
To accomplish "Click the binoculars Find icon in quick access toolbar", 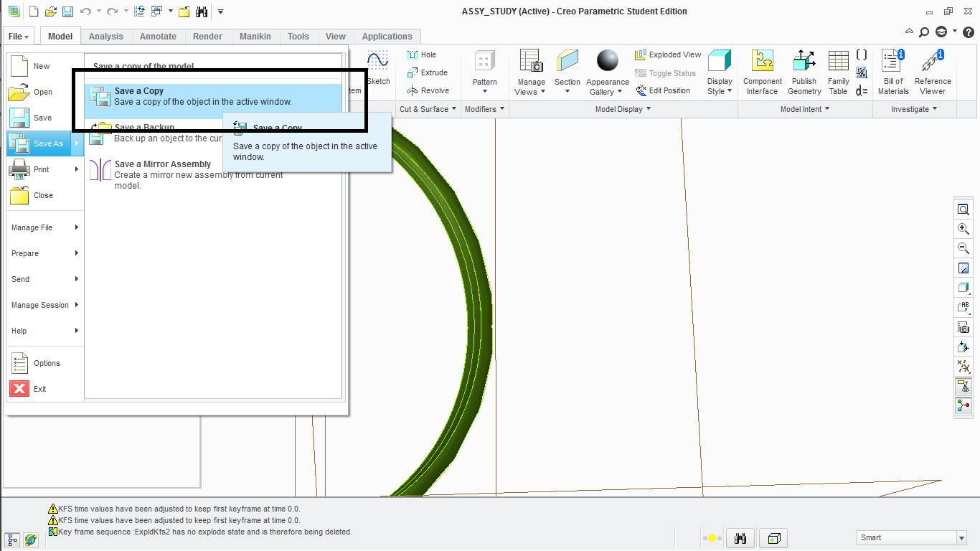I will tap(202, 11).
